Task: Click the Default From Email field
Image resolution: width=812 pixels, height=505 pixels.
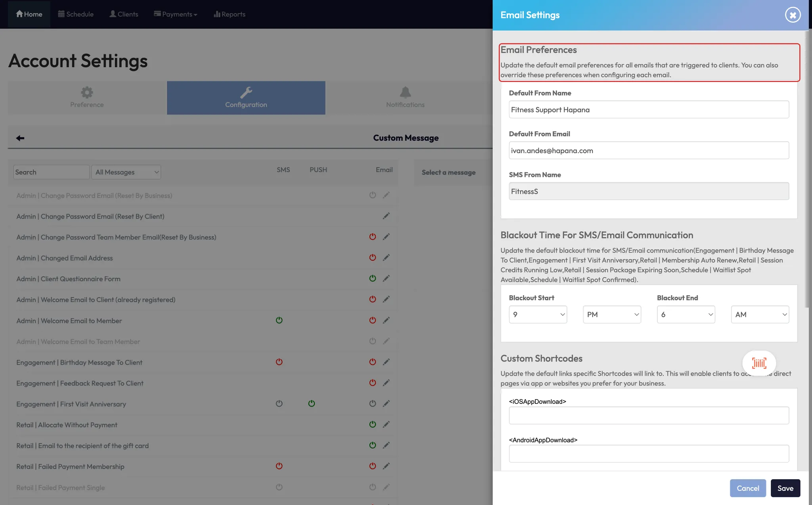Action: 649,151
